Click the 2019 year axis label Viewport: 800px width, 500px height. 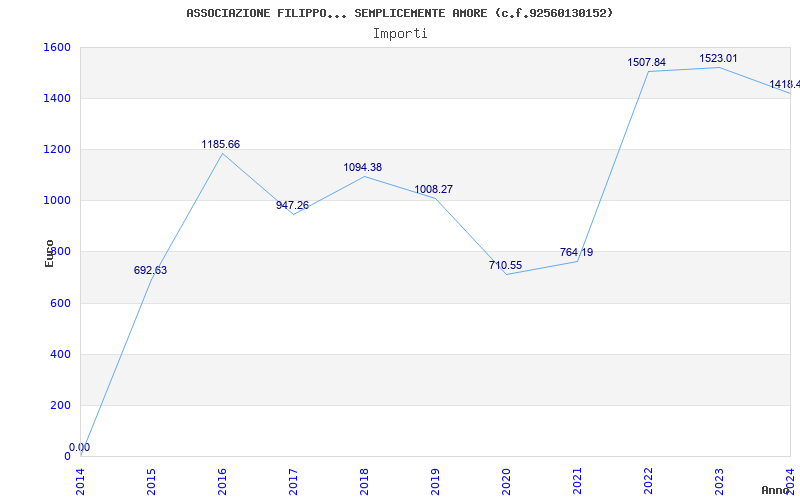click(x=435, y=481)
